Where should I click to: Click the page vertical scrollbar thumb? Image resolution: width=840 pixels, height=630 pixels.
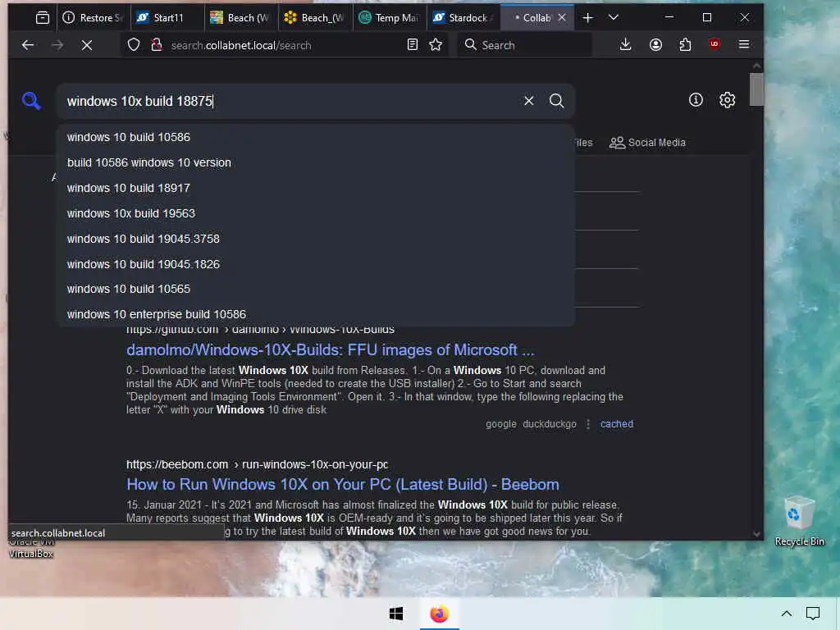(756, 89)
